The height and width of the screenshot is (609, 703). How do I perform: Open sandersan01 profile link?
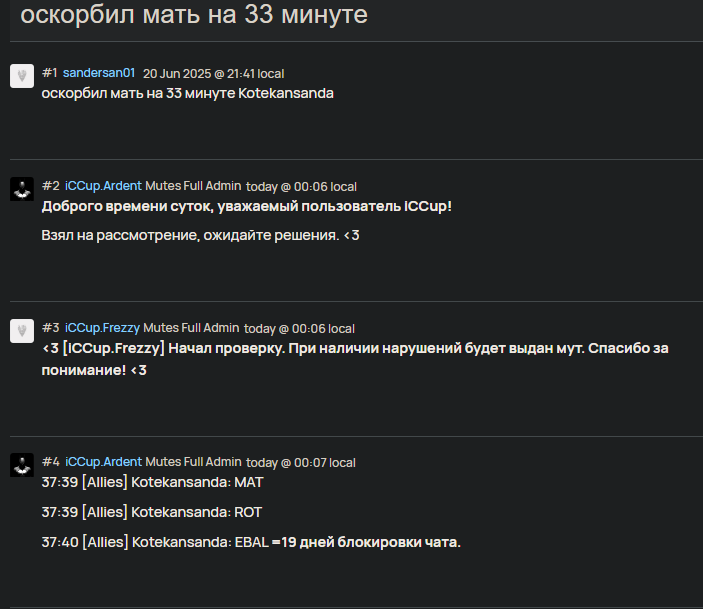pos(99,73)
